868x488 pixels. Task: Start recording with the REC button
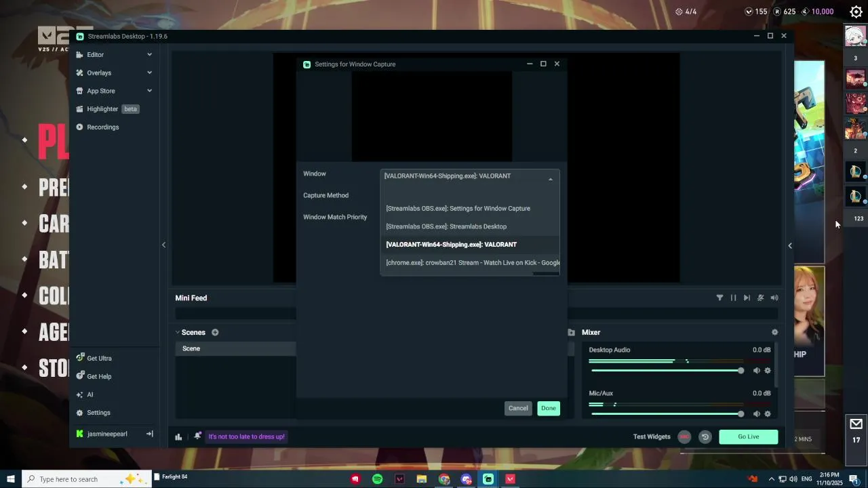684,437
